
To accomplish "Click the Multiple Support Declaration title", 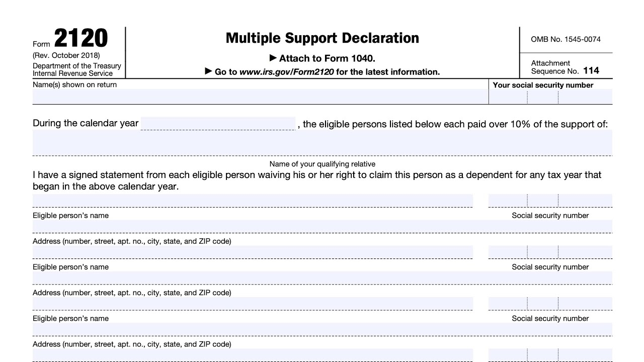I will [x=322, y=38].
